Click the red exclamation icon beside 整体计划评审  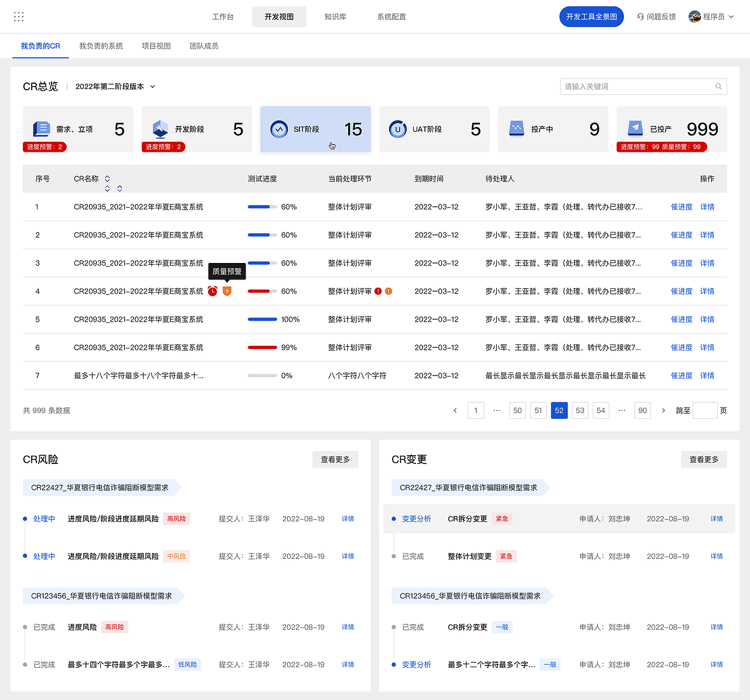379,291
